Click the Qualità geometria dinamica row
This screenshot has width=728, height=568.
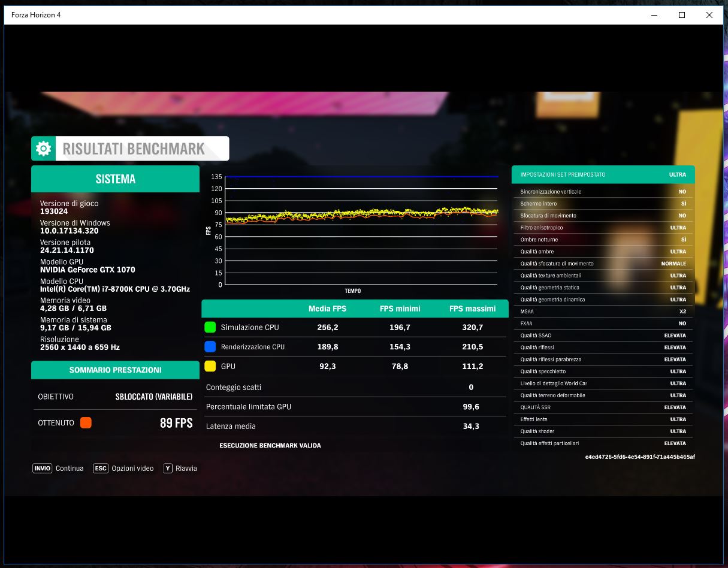[603, 300]
